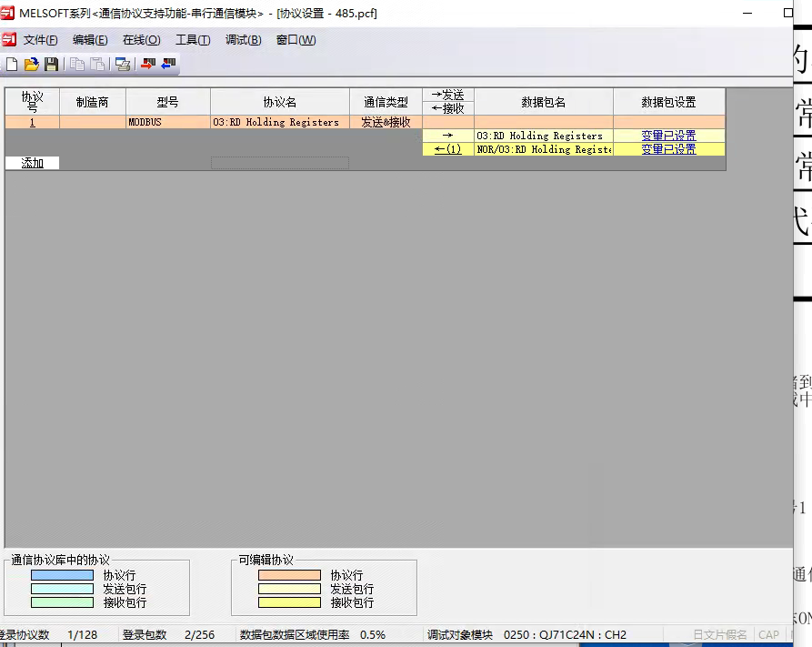Open the 编辑(E) menu

(90, 40)
